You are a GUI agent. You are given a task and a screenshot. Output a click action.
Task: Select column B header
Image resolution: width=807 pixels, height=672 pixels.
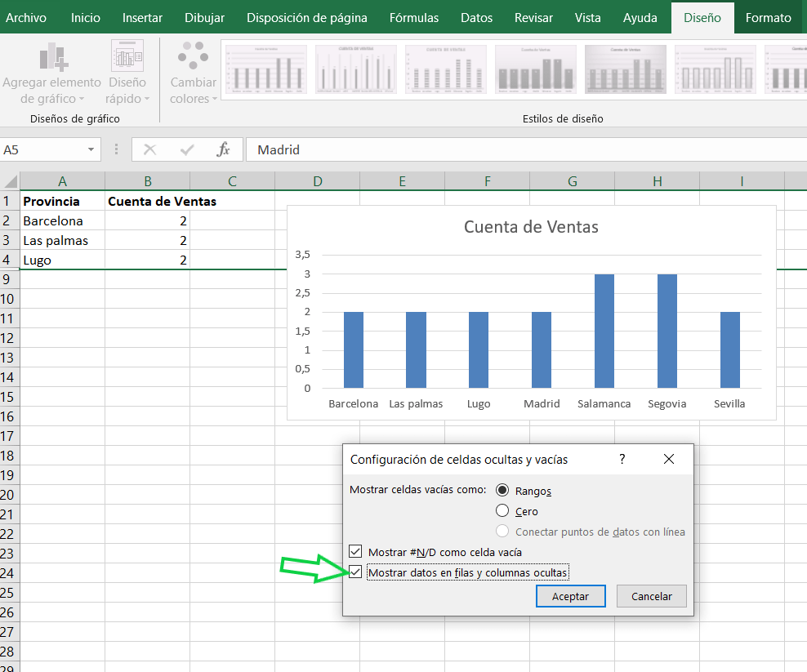[x=148, y=181]
